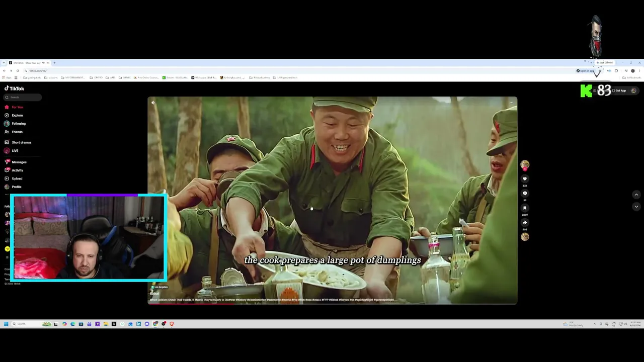Mute the TikTok tab audio
The width and height of the screenshot is (644, 362).
pyautogui.click(x=43, y=63)
